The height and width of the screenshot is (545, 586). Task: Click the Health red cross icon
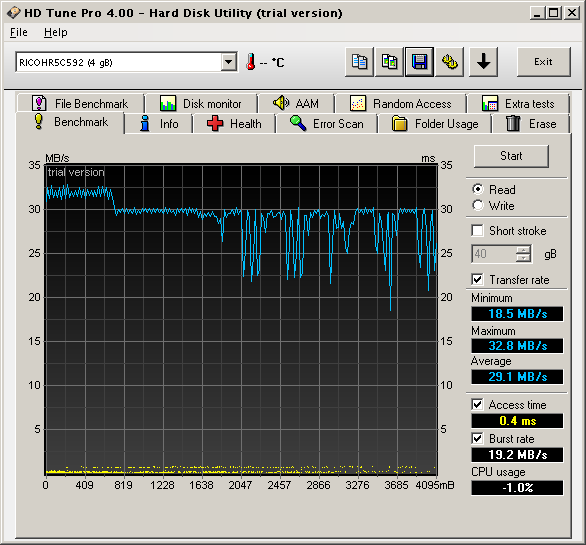click(x=215, y=123)
